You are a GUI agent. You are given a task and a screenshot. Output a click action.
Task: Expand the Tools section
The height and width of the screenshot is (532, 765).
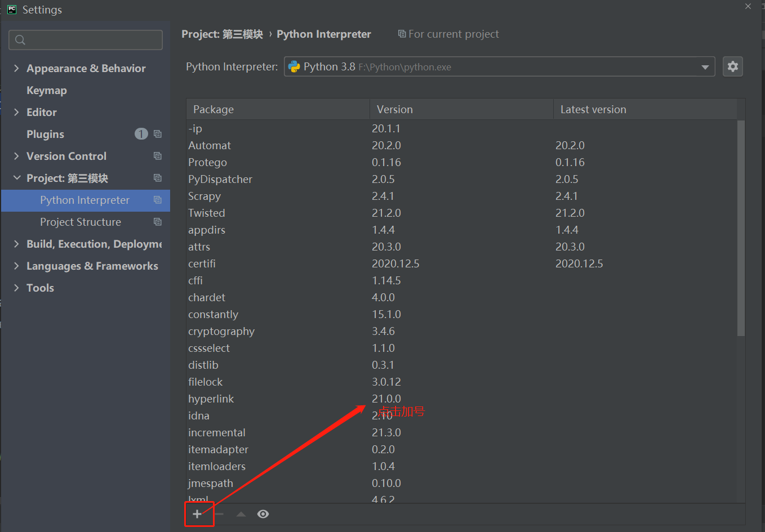pos(16,288)
